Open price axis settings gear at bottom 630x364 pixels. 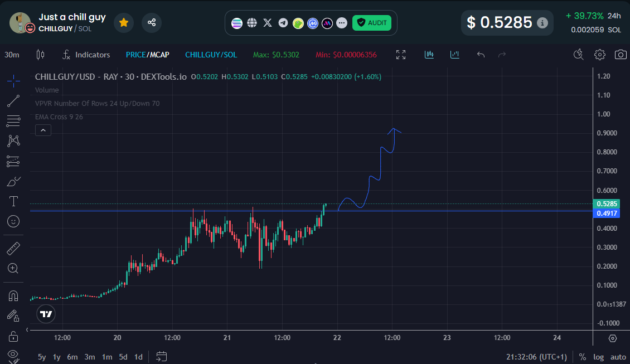click(x=612, y=338)
